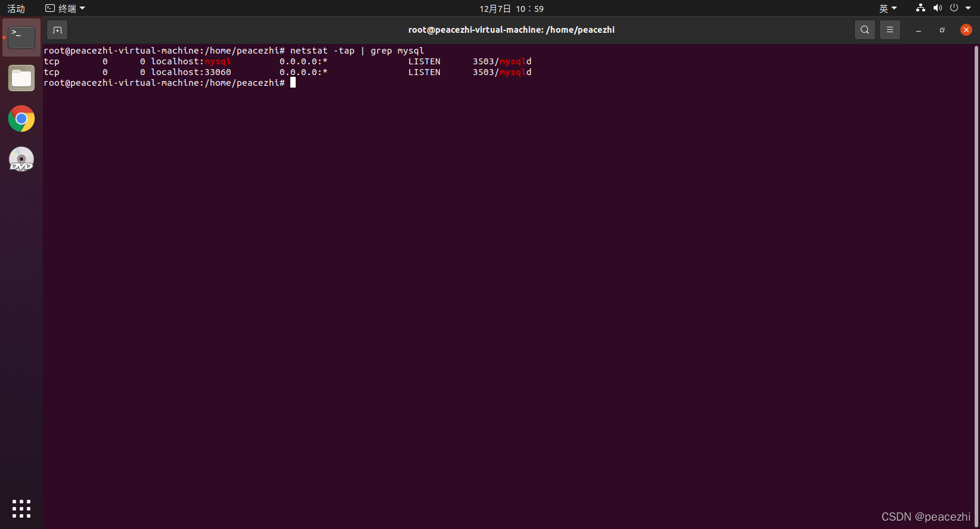
Task: Click the network status icon in the top bar
Action: pyautogui.click(x=921, y=8)
